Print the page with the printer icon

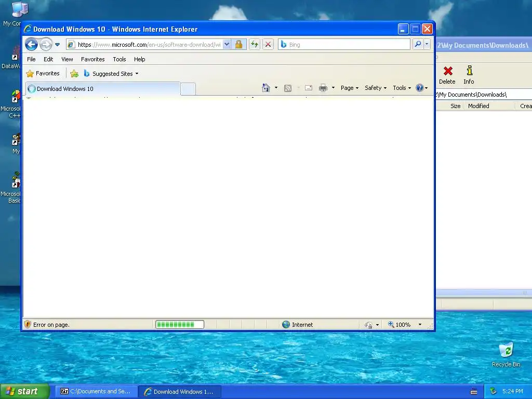(323, 88)
